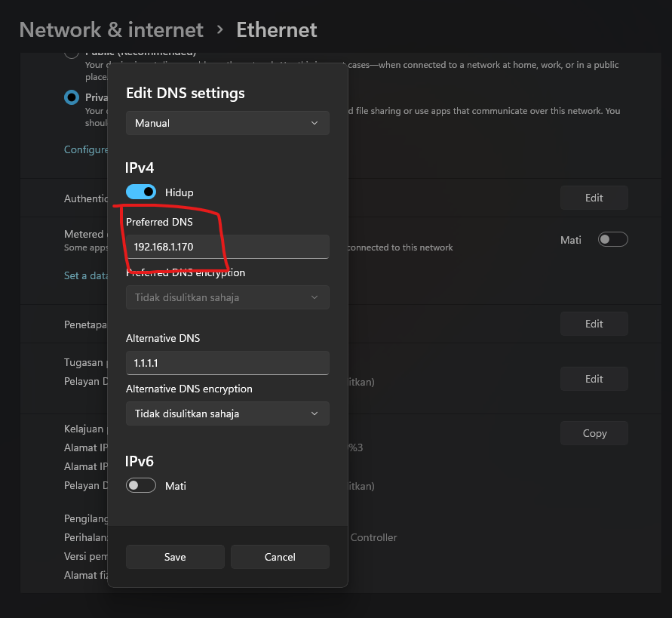Viewport: 672px width, 618px height.
Task: Open the Preferred DNS encryption dropdown
Action: pos(227,297)
